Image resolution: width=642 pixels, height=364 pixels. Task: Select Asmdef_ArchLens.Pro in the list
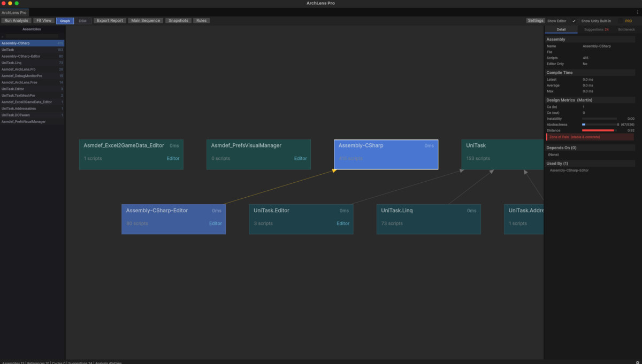point(32,69)
